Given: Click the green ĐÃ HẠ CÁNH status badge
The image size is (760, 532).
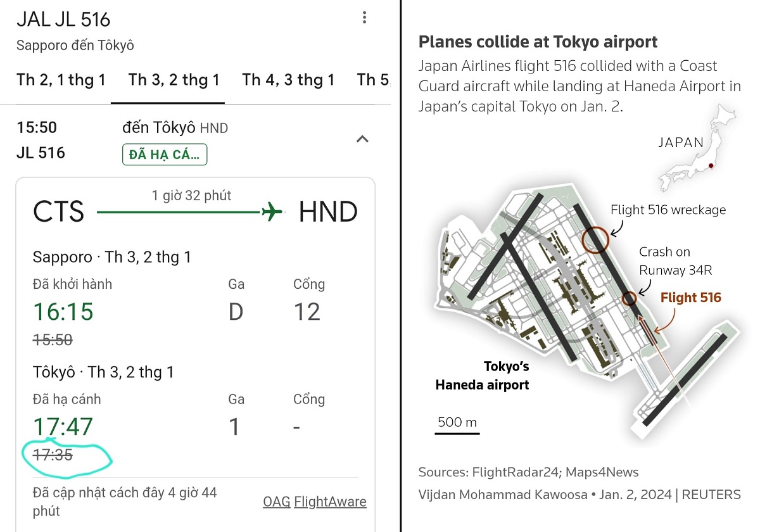Looking at the screenshot, I should click(165, 155).
